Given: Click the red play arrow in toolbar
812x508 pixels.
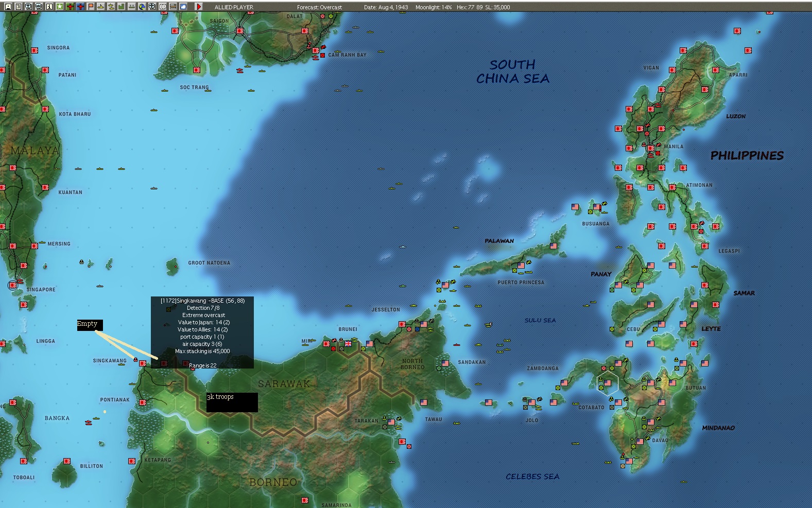Looking at the screenshot, I should [199, 7].
